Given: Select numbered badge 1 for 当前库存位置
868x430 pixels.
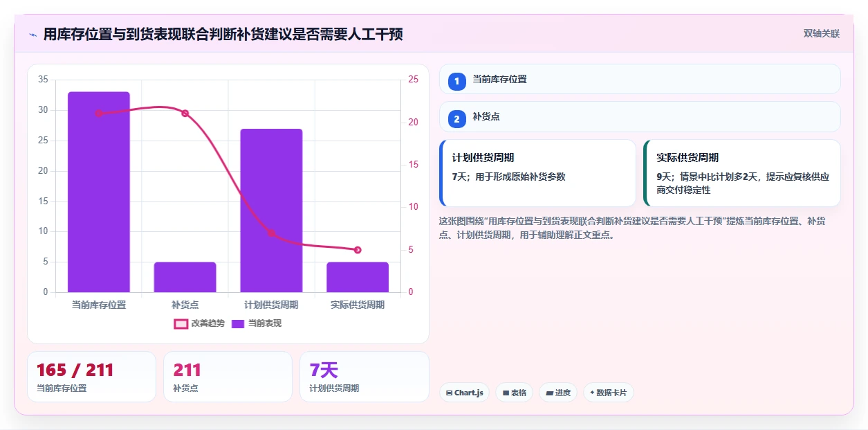Looking at the screenshot, I should pos(456,82).
